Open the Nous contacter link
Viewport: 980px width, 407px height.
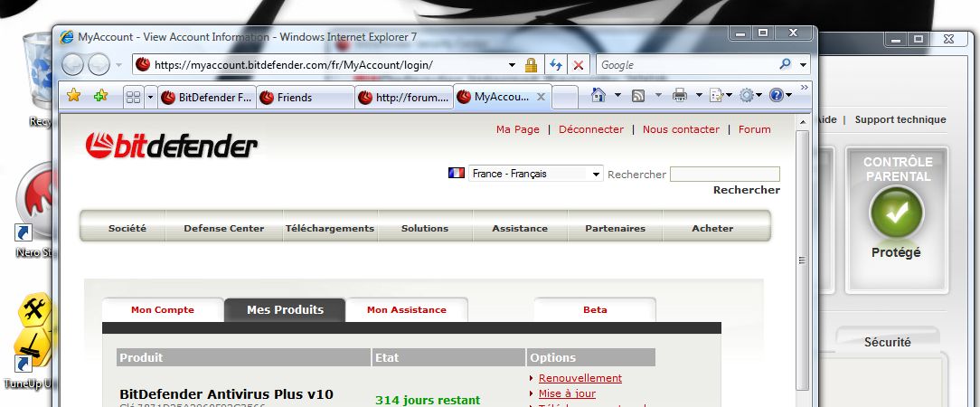682,129
